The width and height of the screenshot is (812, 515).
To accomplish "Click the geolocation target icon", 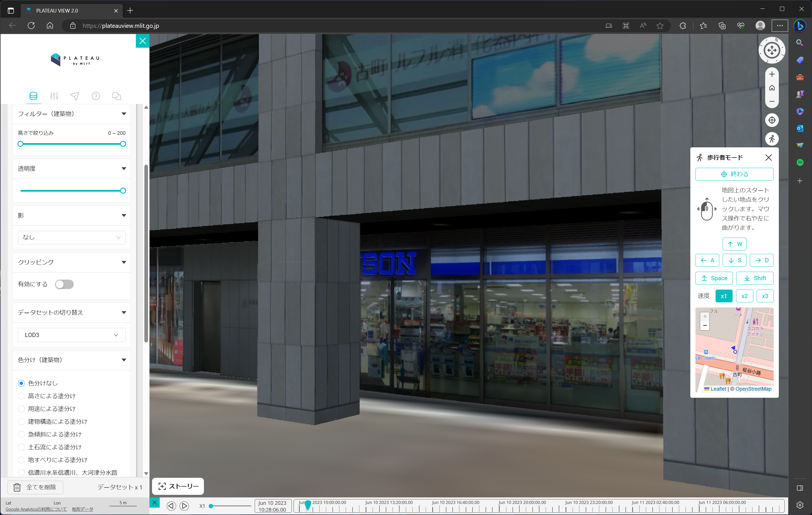I will click(x=772, y=120).
